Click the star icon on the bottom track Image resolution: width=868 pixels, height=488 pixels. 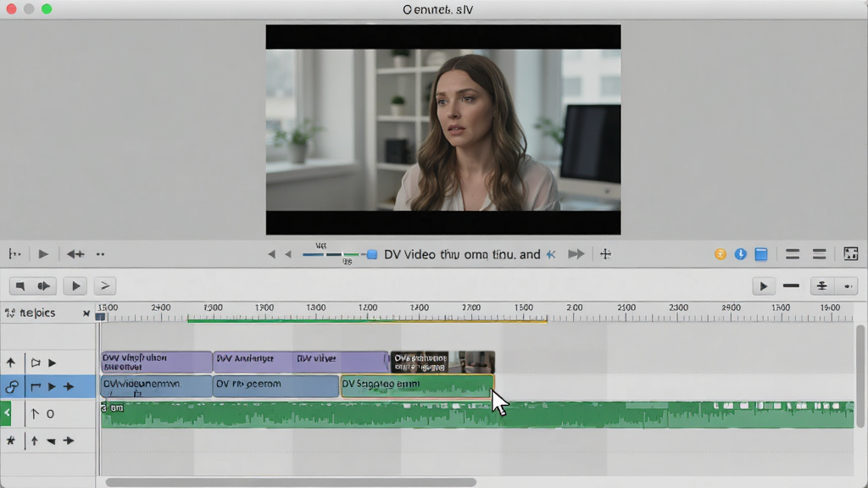[x=10, y=441]
